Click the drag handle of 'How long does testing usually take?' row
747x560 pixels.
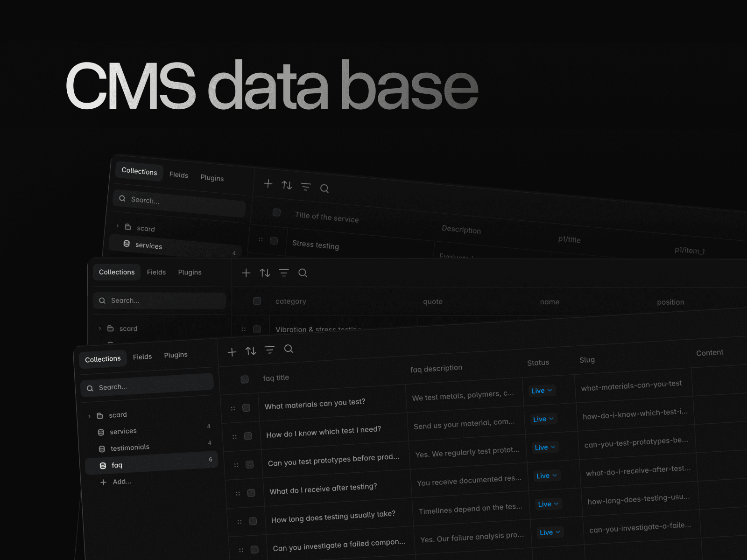(240, 522)
